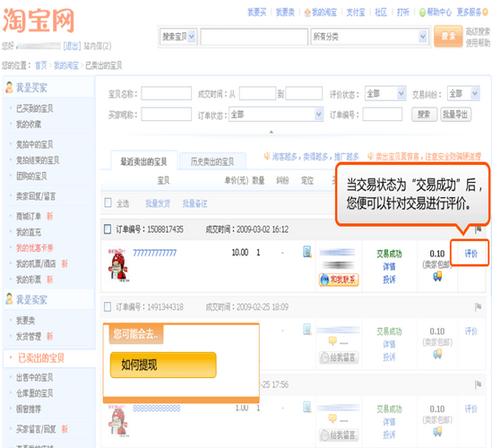Click the yellow chat bubble in order 1491344318
500x448 pixels.
332,341
